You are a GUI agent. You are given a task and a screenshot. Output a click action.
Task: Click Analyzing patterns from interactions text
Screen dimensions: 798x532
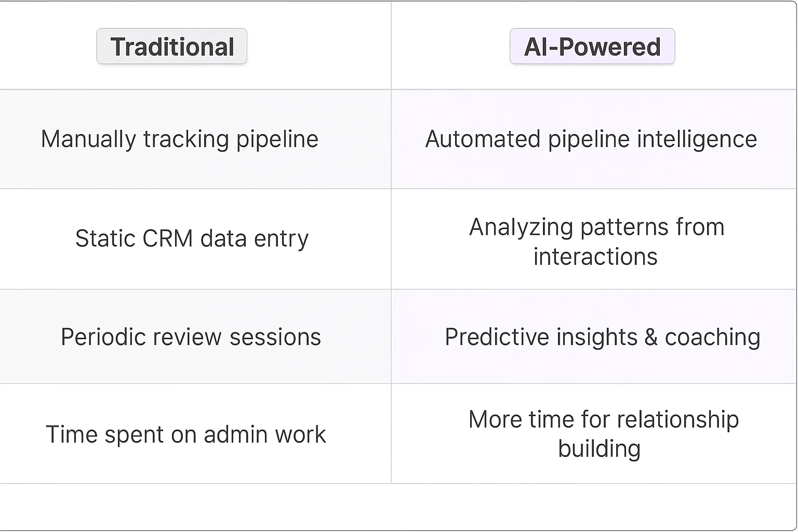[x=596, y=242]
